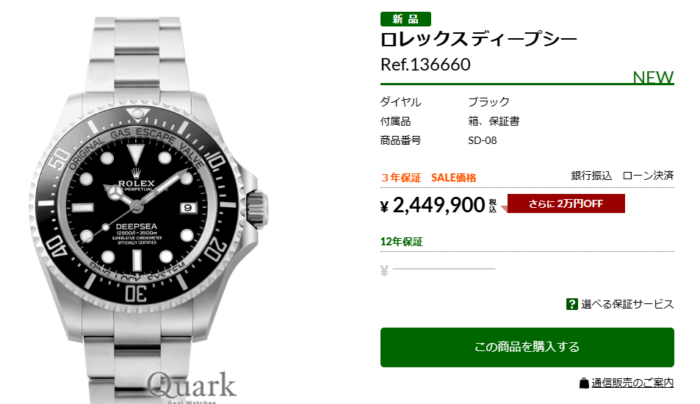Click the ¥2,449,900 price text

(x=433, y=205)
